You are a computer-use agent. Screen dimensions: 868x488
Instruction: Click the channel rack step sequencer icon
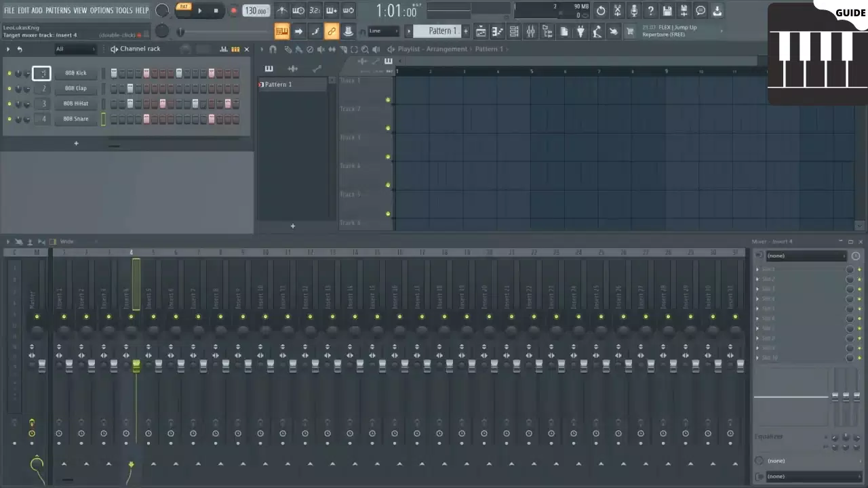pyautogui.click(x=235, y=49)
